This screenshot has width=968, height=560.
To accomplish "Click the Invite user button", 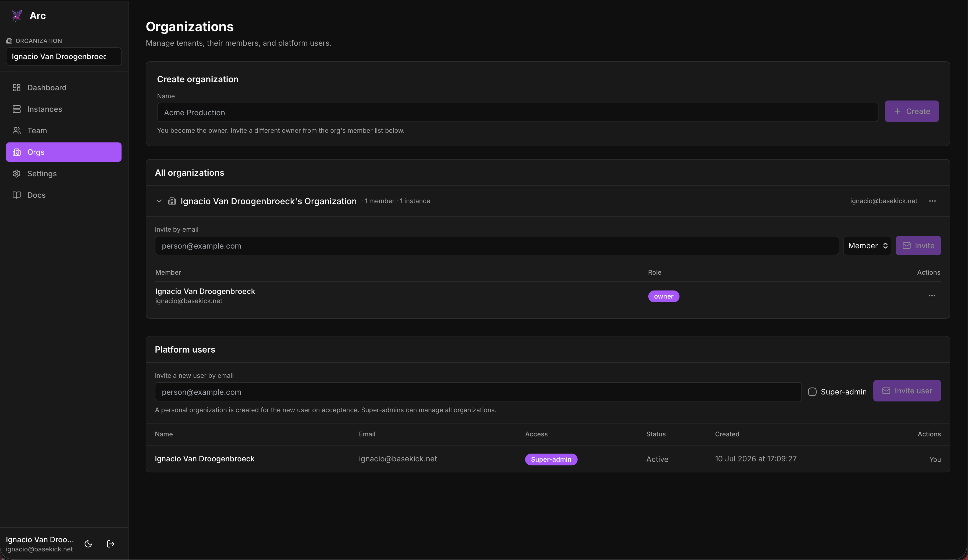I will pos(907,391).
